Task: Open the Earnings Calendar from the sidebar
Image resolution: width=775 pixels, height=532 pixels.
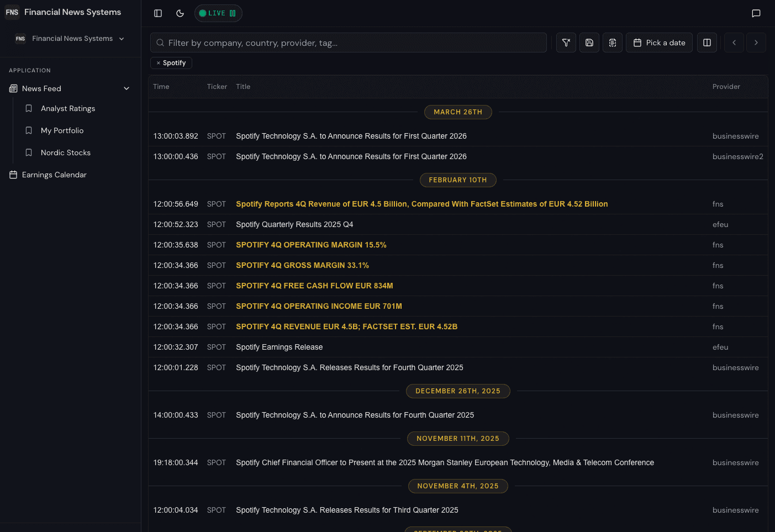Action: pos(54,175)
